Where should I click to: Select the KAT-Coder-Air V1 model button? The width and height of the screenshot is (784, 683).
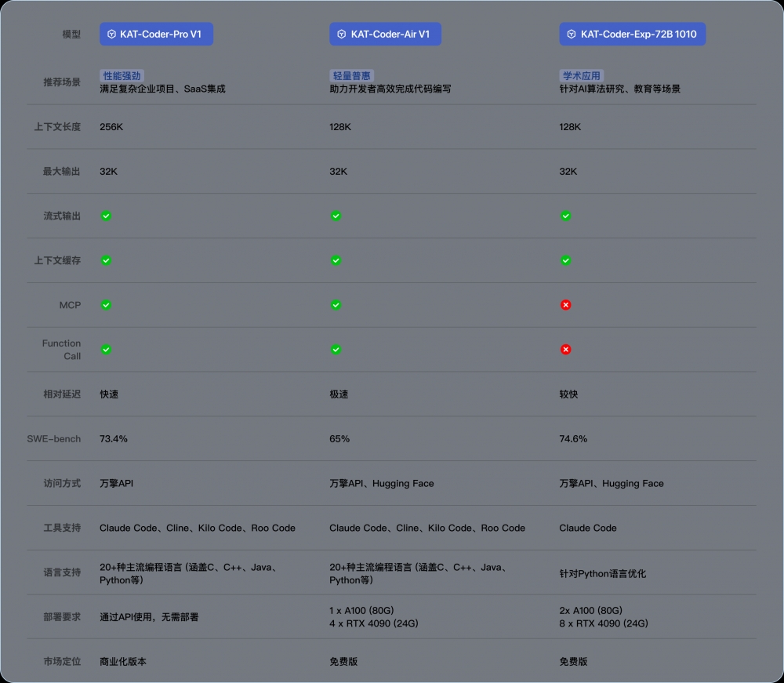(385, 35)
